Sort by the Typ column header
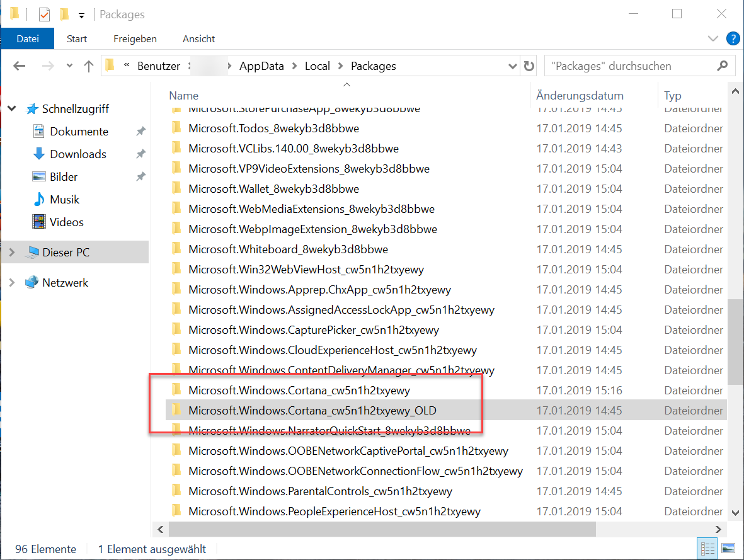Viewport: 744px width, 560px height. pyautogui.click(x=672, y=96)
